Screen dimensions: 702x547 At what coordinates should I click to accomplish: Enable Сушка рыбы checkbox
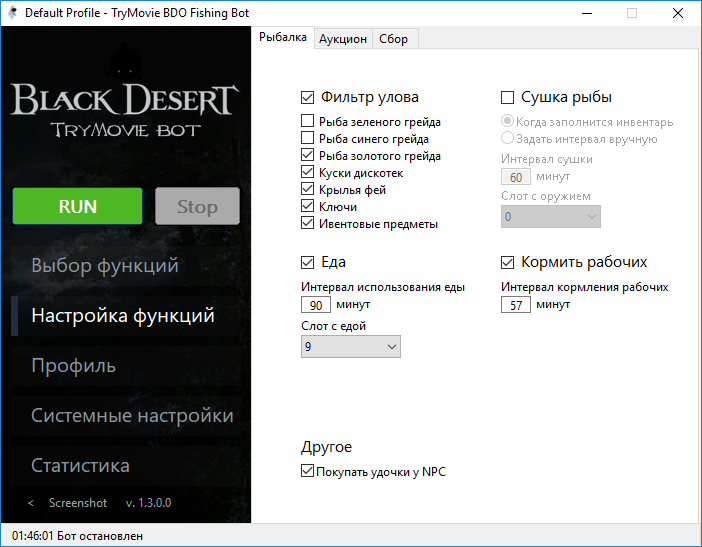pos(507,97)
